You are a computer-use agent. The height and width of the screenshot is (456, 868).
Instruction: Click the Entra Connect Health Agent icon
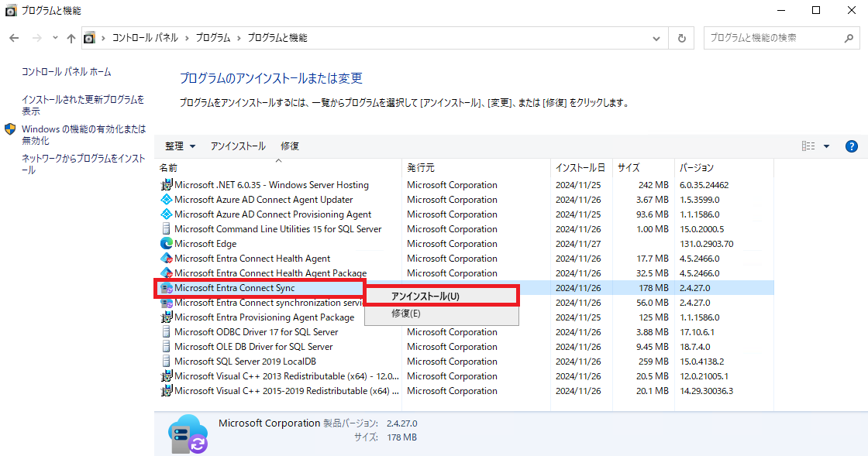[x=166, y=258]
